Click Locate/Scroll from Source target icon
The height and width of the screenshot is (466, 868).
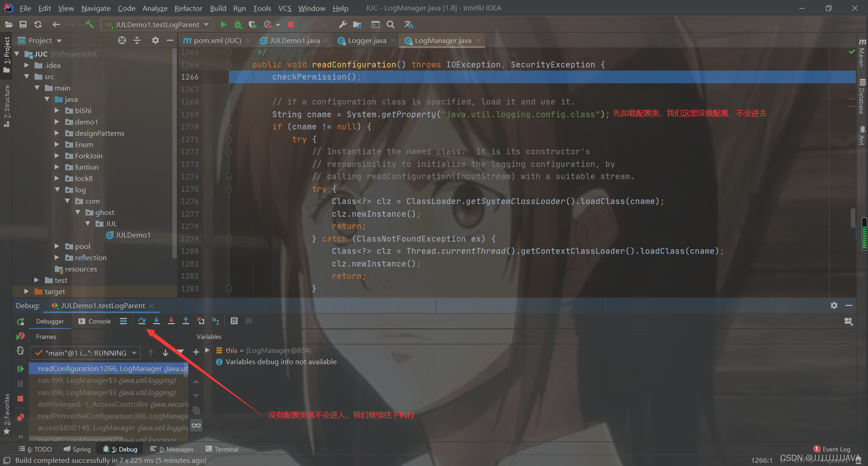[x=122, y=40]
